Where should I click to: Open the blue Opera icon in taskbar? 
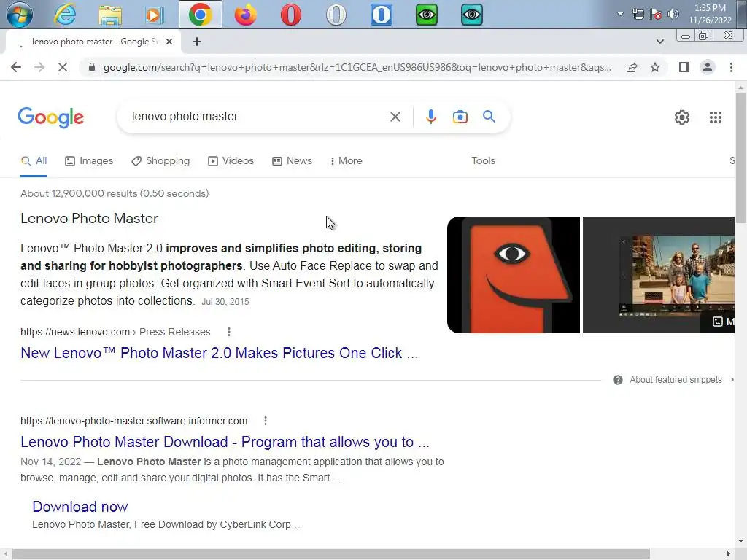point(381,15)
